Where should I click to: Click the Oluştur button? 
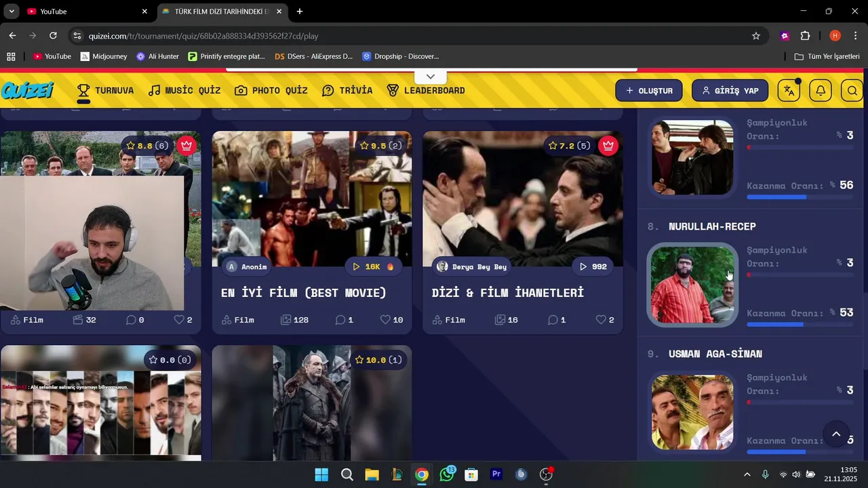click(x=649, y=90)
